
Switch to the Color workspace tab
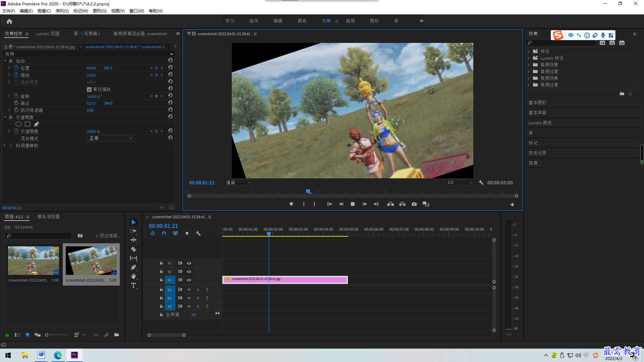(302, 21)
